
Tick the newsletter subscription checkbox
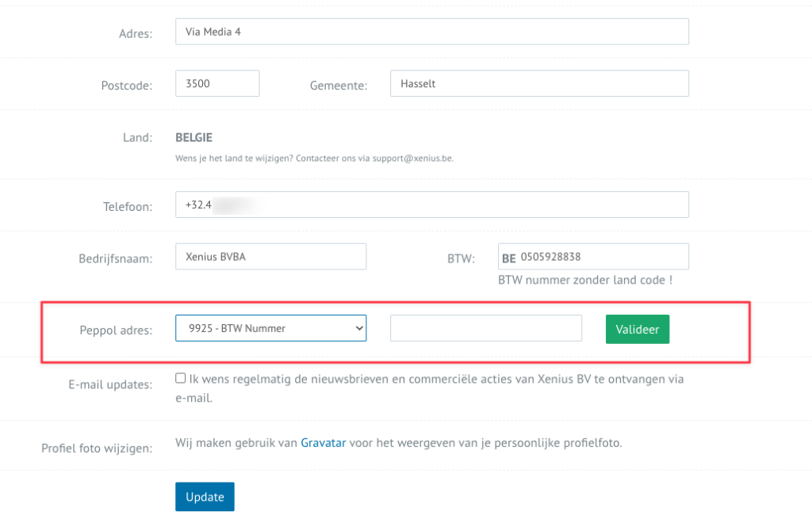point(181,379)
